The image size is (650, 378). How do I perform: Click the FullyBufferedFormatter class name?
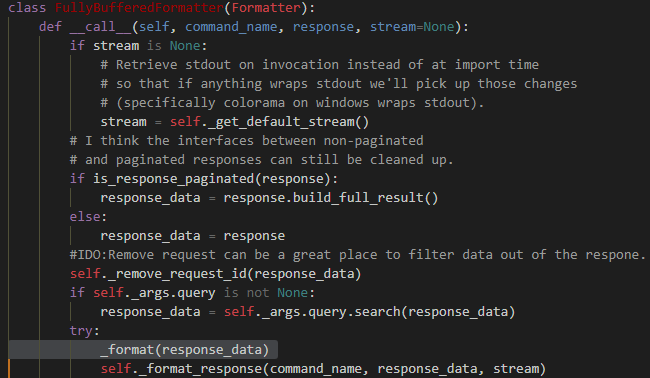click(139, 8)
